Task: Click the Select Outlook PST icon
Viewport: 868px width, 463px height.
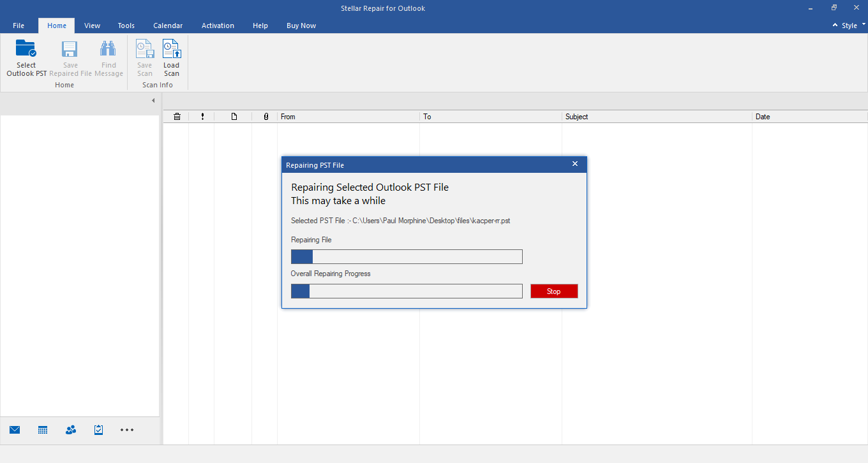Action: click(x=26, y=50)
